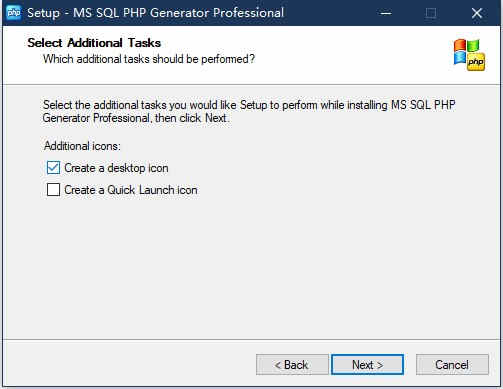The height and width of the screenshot is (389, 503).
Task: Enable the Create a Quick Launch icon checkbox
Action: click(x=53, y=190)
